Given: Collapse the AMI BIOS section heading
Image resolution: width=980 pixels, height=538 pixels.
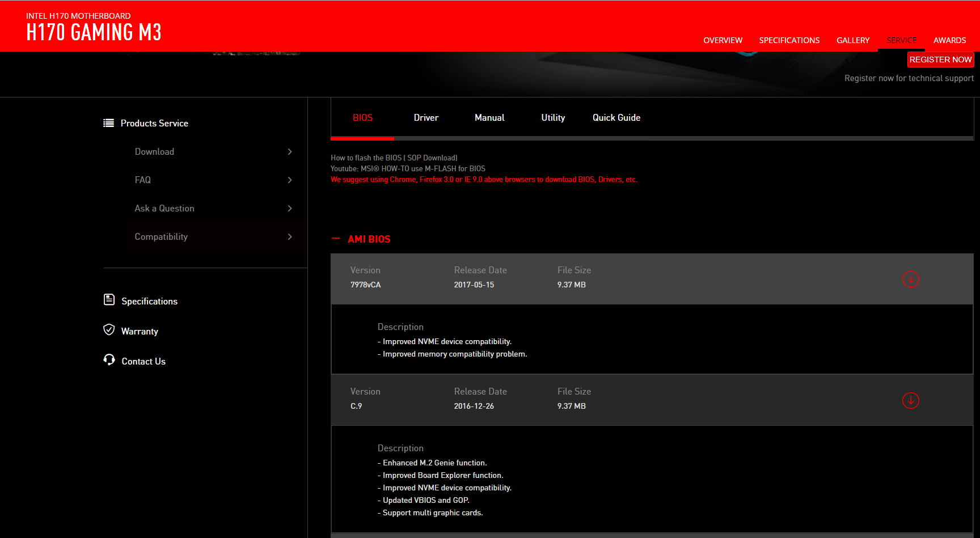Looking at the screenshot, I should (369, 239).
